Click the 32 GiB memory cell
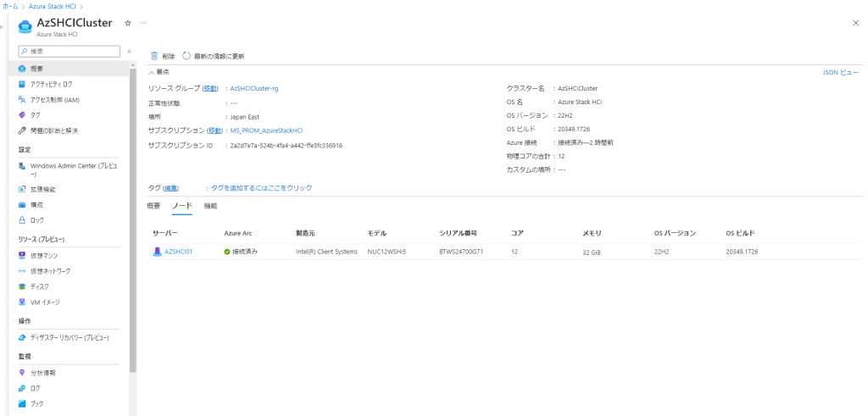The height and width of the screenshot is (416, 868). click(591, 252)
